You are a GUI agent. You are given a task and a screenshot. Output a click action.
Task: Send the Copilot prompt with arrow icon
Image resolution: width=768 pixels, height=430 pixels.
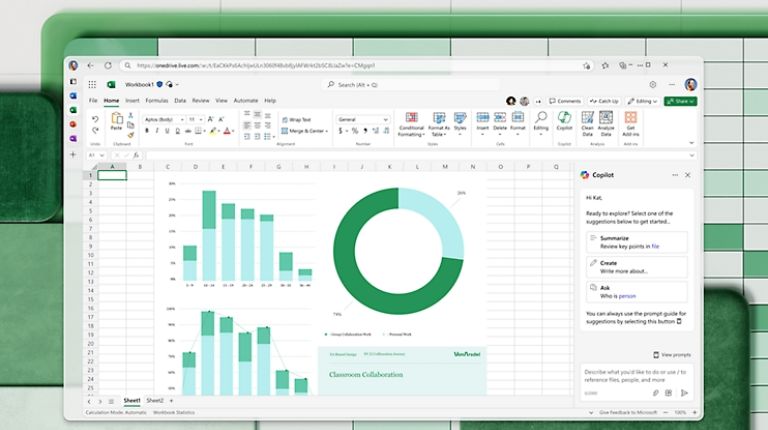click(x=684, y=393)
